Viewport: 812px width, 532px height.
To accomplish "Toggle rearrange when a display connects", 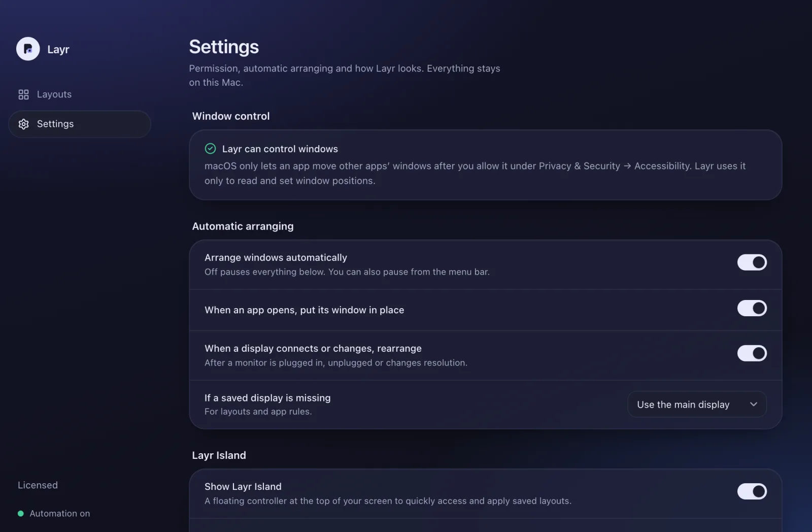I will pos(752,353).
